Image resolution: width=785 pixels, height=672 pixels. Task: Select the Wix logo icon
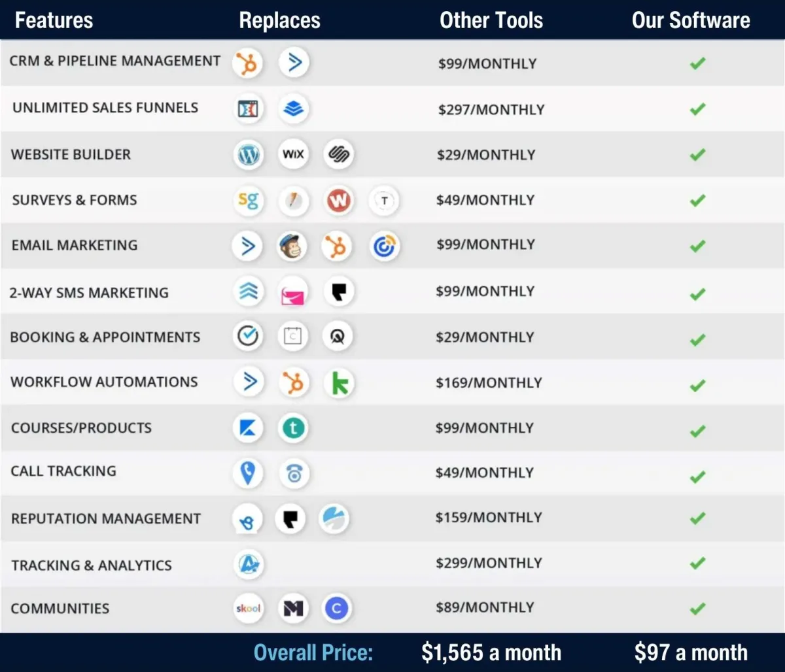pos(293,155)
